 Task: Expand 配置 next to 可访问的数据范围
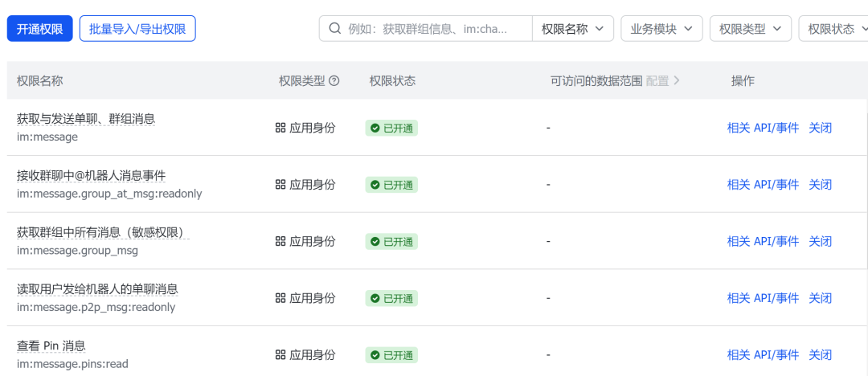pyautogui.click(x=663, y=81)
